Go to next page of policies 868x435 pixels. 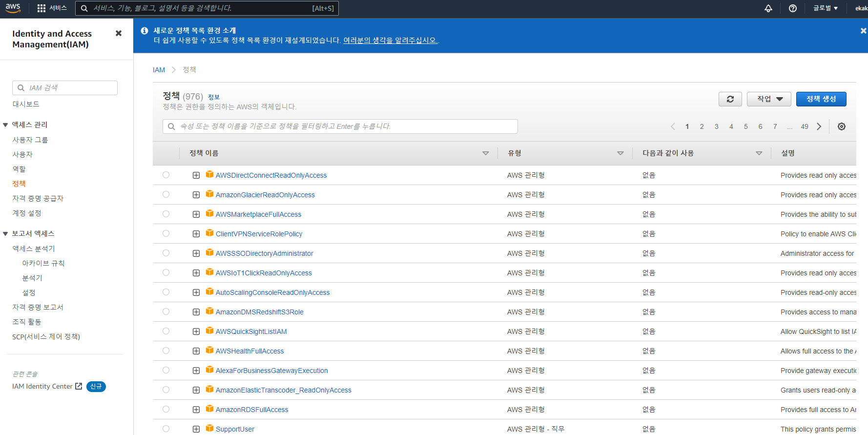(x=819, y=126)
